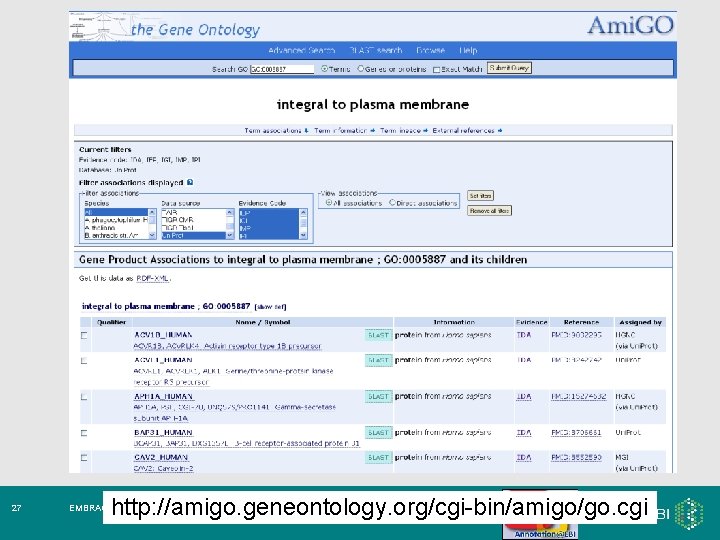Open Browse in navigation bar
The image size is (720, 540).
tap(430, 50)
